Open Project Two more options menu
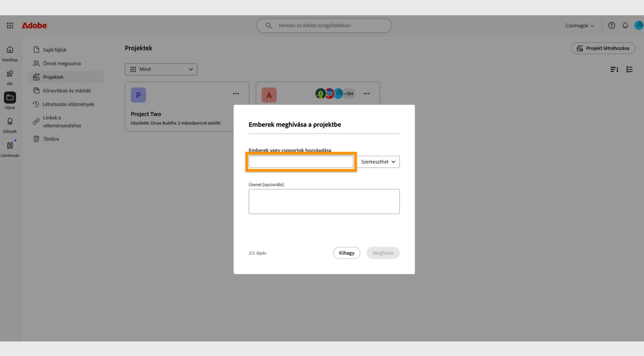This screenshot has width=644, height=356. point(236,94)
